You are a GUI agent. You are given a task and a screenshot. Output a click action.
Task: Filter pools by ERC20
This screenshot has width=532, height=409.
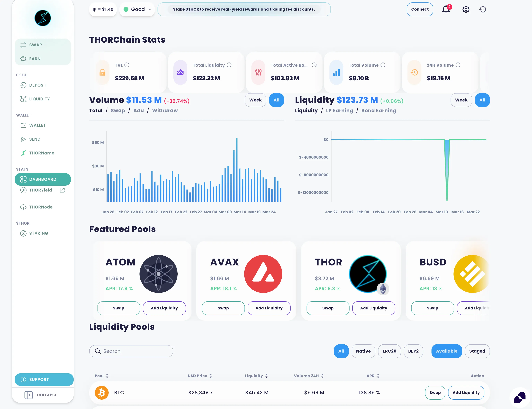389,351
